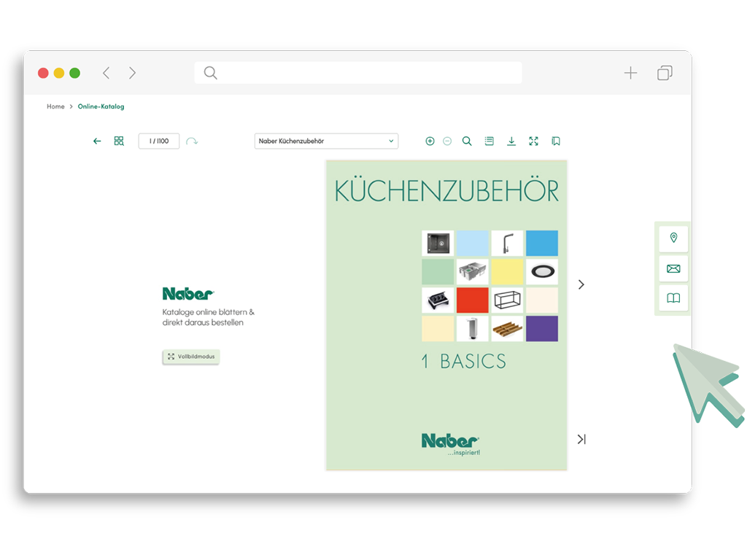Open the table of contents list
747x560 pixels.
click(x=489, y=141)
